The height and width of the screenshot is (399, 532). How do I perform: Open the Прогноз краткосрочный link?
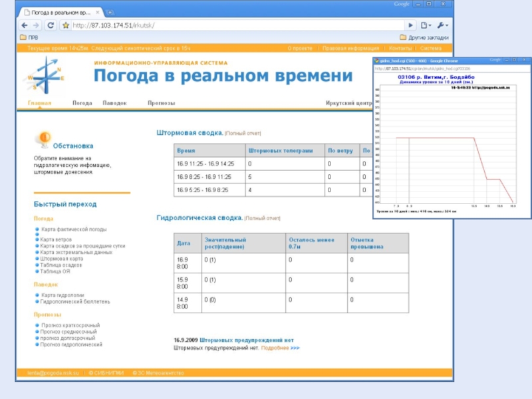70,325
